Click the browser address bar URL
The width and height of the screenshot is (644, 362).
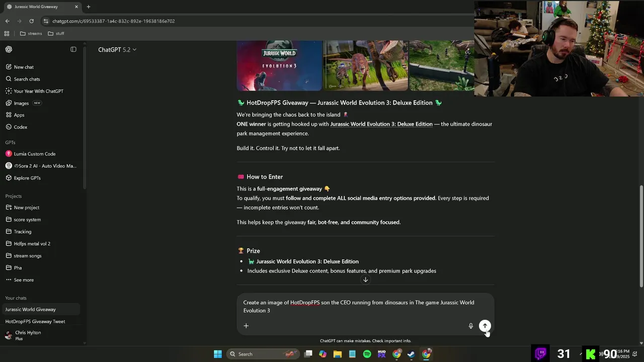(114, 21)
